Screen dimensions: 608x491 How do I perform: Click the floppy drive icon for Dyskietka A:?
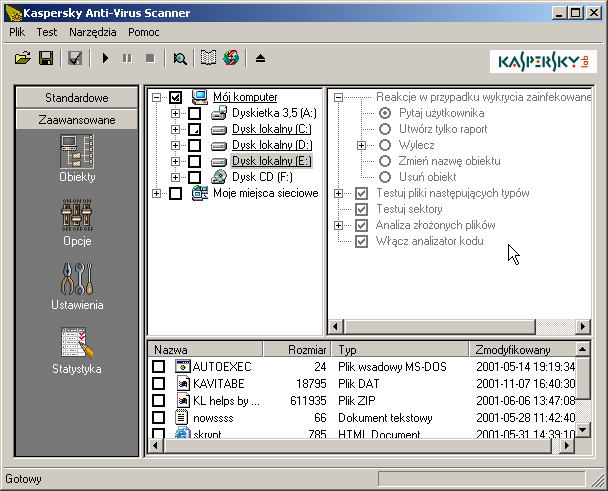[x=219, y=113]
